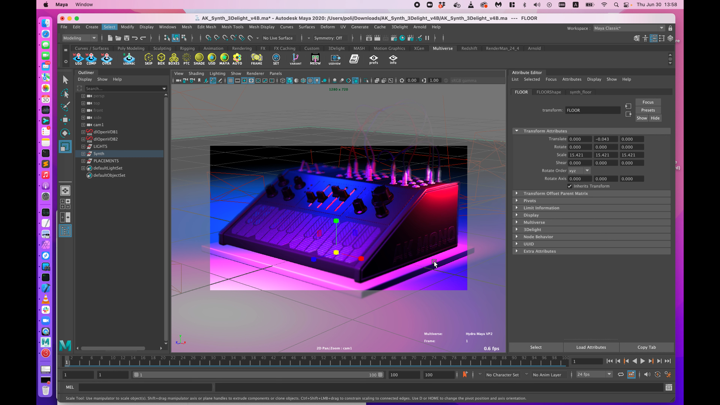The height and width of the screenshot is (405, 720).
Task: Click the BOXES shelf icon
Action: pos(174,60)
